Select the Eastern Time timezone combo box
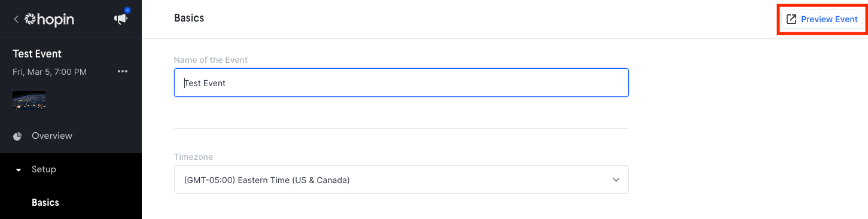868x219 pixels. (401, 180)
